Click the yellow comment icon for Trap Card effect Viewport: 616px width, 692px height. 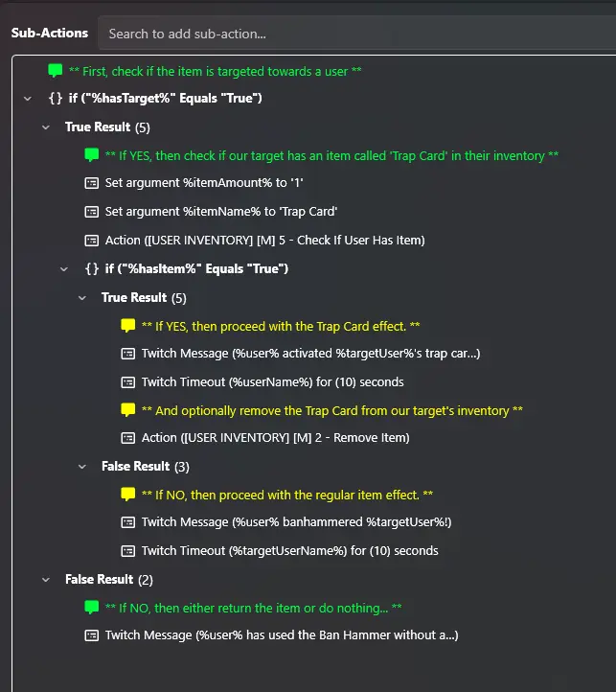128,326
